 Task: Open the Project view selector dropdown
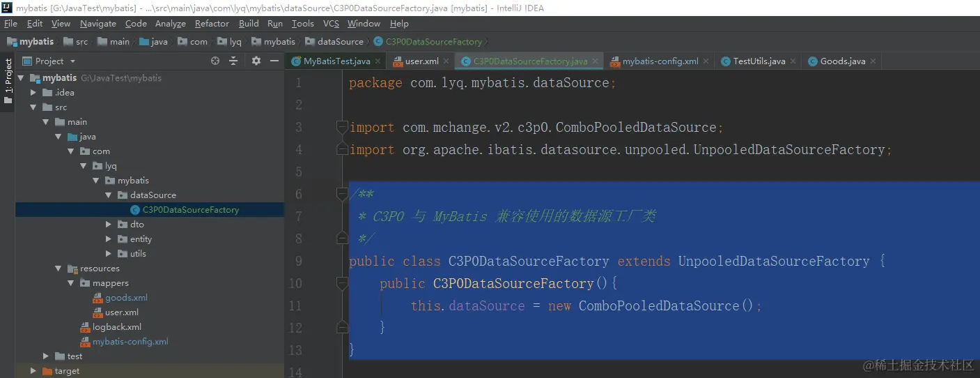49,61
